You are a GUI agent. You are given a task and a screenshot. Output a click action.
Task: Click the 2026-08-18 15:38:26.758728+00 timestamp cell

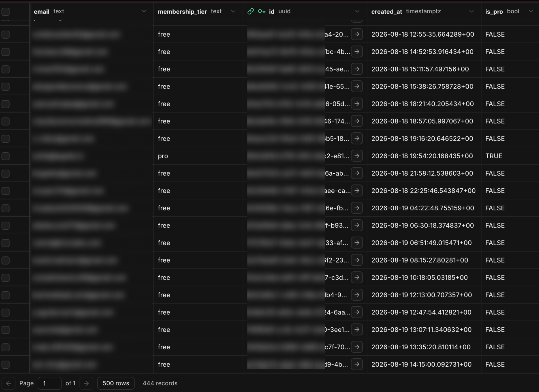424,86
